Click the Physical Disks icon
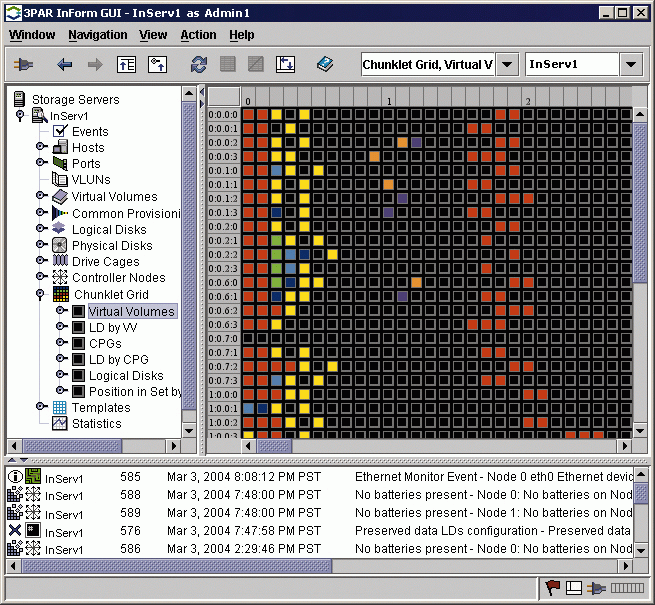The image size is (655, 605). tap(60, 245)
